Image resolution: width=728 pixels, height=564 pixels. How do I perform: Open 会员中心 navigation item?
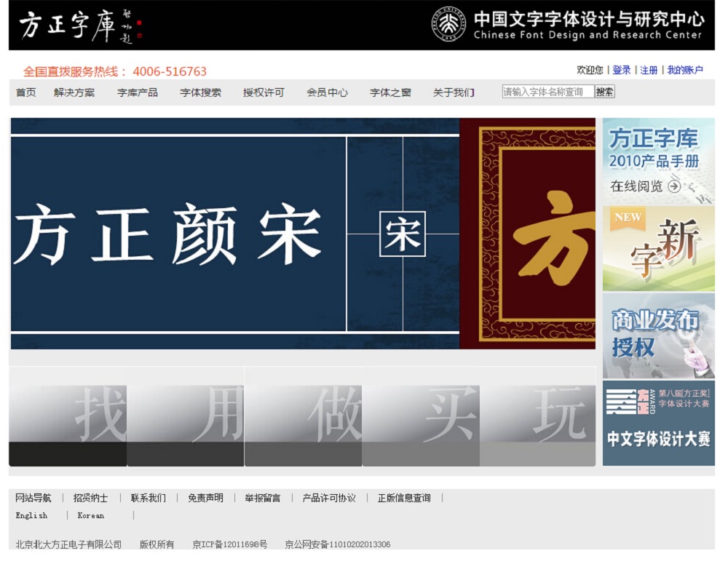click(x=328, y=92)
